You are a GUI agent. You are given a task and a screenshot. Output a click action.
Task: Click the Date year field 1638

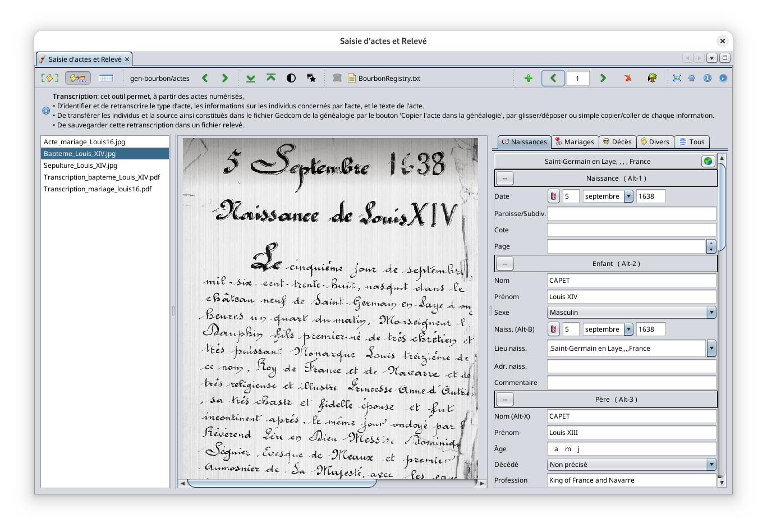pos(650,196)
